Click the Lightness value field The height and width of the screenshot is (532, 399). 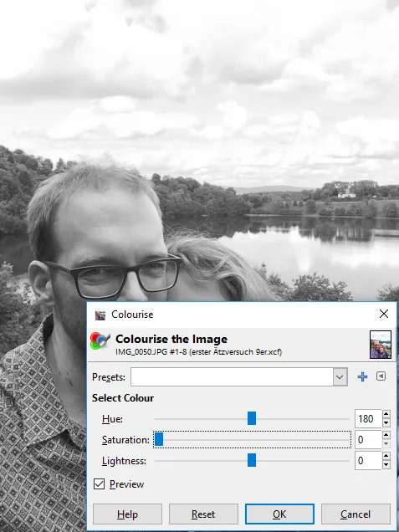coord(368,460)
